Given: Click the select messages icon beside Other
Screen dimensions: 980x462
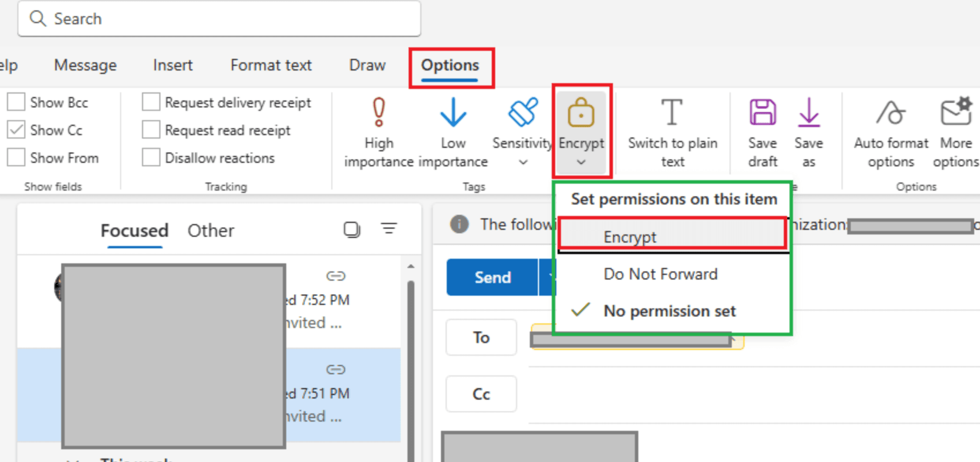Looking at the screenshot, I should pyautogui.click(x=351, y=229).
